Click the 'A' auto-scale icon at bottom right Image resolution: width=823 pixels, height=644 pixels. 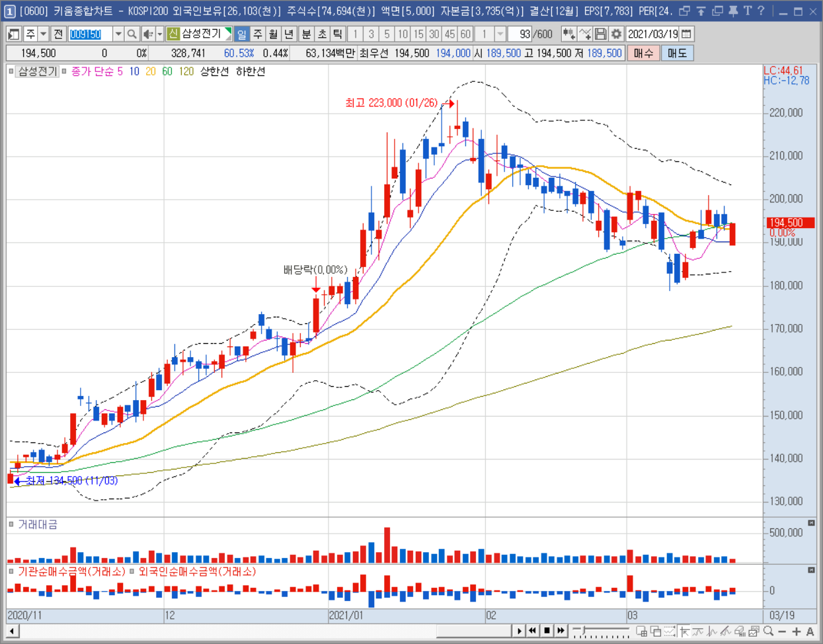click(x=810, y=631)
